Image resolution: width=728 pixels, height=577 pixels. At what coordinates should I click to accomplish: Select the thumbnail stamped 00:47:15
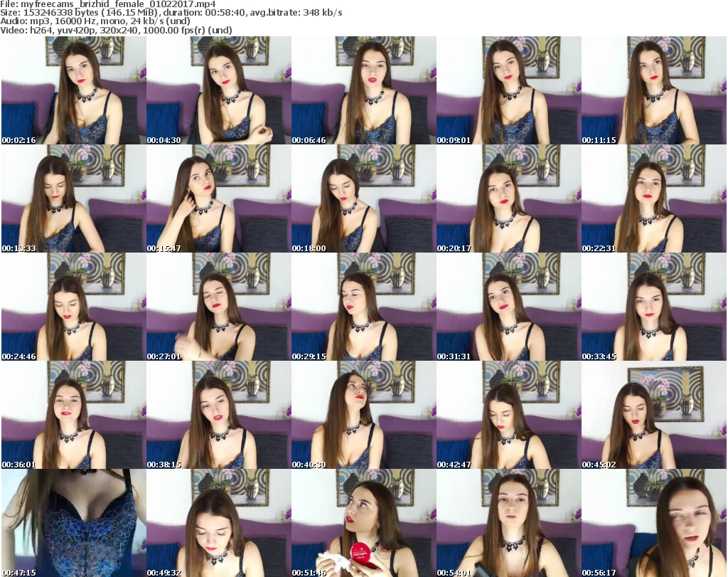(x=73, y=523)
